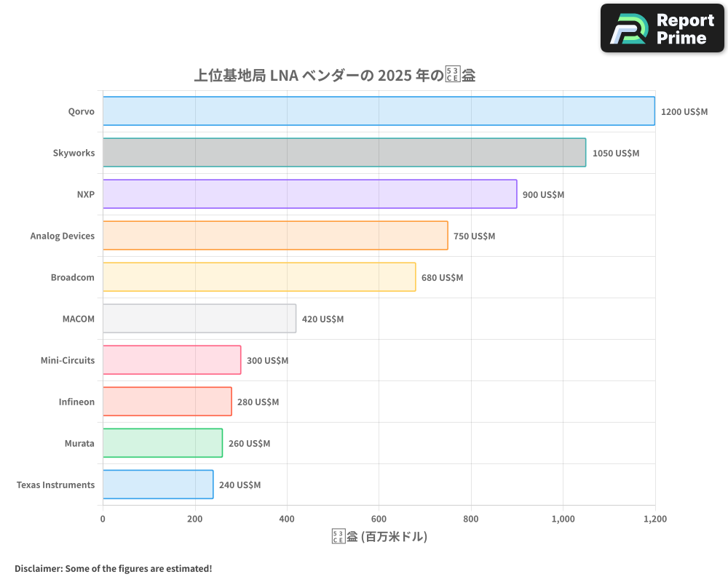This screenshot has height=582, width=728.
Task: Click the chart title text
Action: (335, 75)
